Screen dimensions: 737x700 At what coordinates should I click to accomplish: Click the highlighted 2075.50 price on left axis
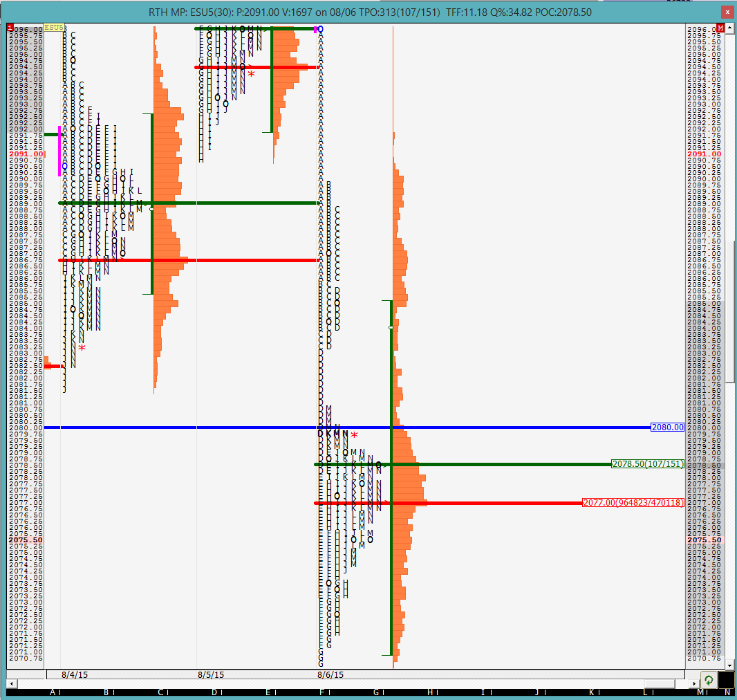click(x=26, y=540)
